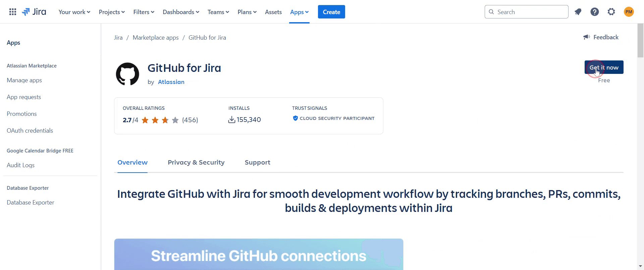Click the cloud security shield icon

296,118
